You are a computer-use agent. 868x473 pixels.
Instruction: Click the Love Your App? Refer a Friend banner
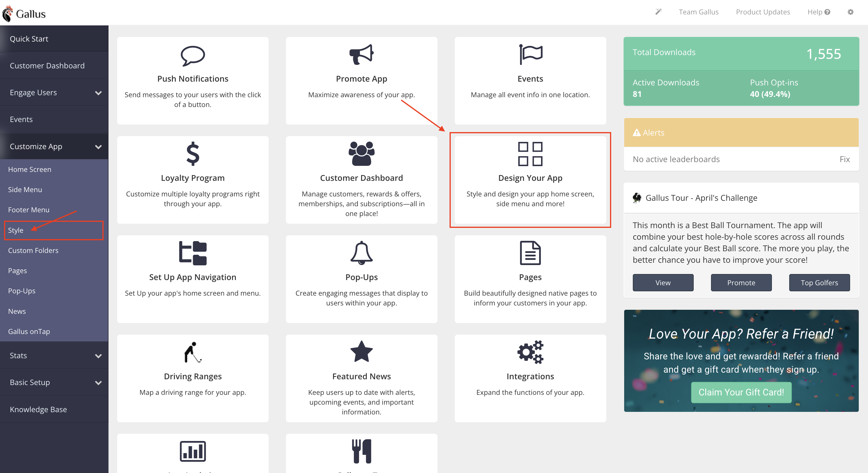[741, 361]
